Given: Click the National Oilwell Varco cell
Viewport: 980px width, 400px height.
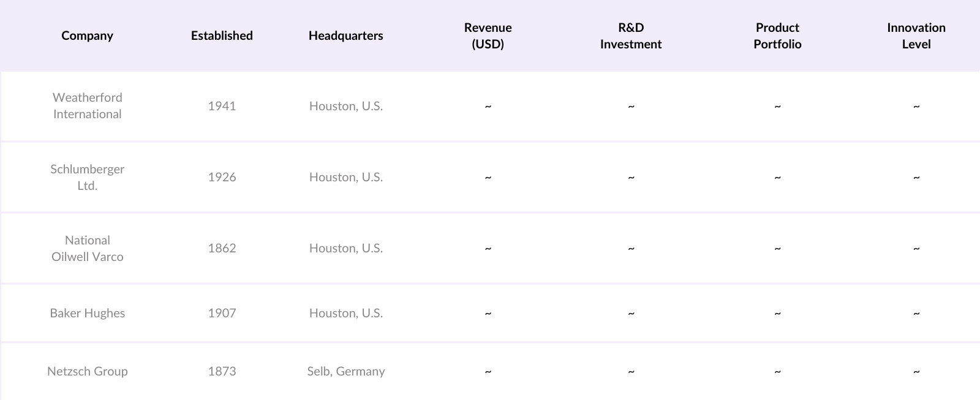Looking at the screenshot, I should pos(87,248).
